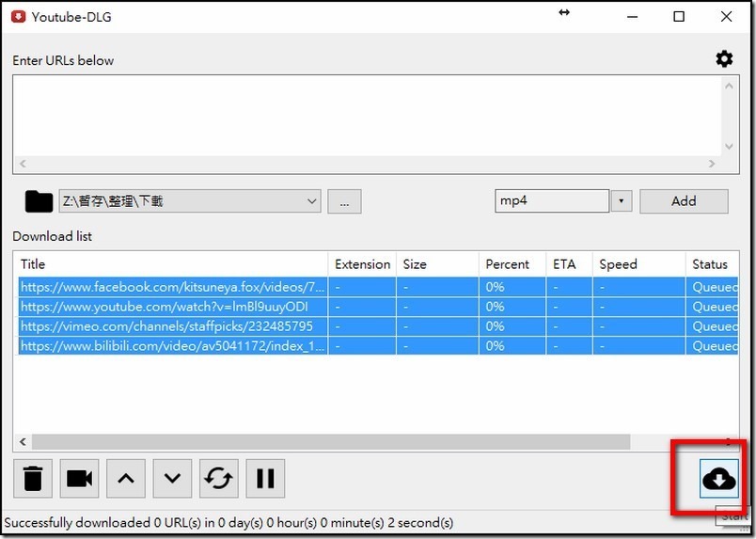Click URL box scroll-down arrow
The image size is (756, 539).
click(x=729, y=146)
